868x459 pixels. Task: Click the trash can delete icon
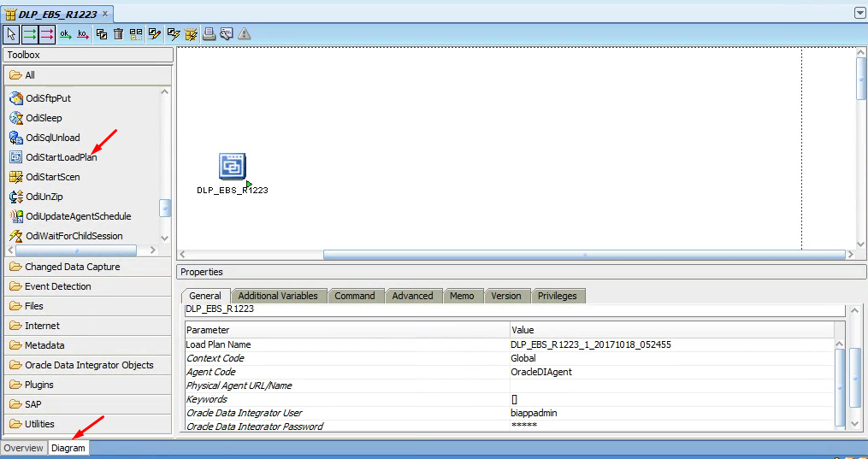pyautogui.click(x=119, y=34)
